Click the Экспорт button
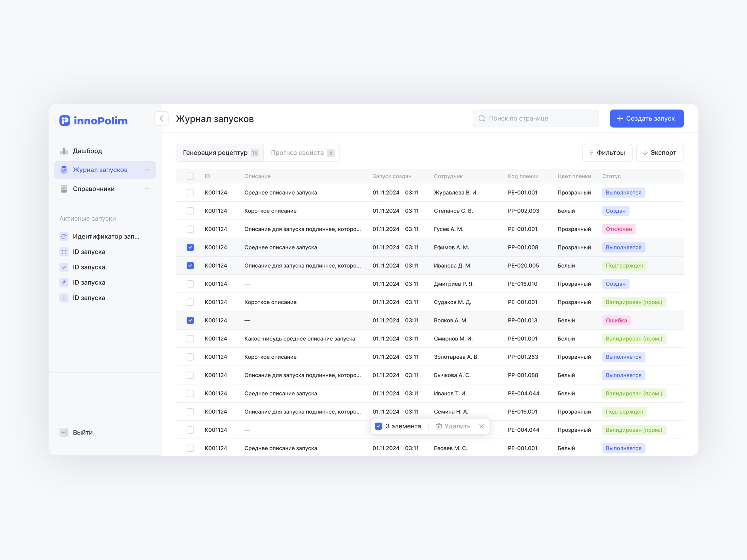 [x=659, y=153]
